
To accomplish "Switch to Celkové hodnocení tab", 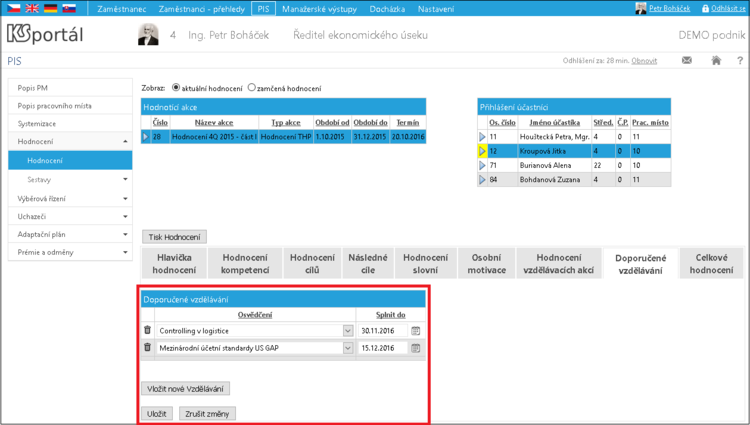I will tap(711, 263).
